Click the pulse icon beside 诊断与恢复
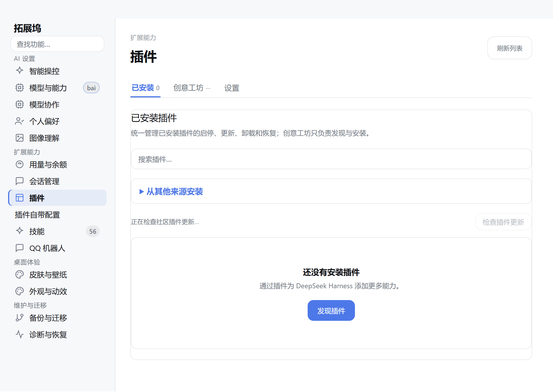This screenshot has height=392, width=553. coord(20,334)
